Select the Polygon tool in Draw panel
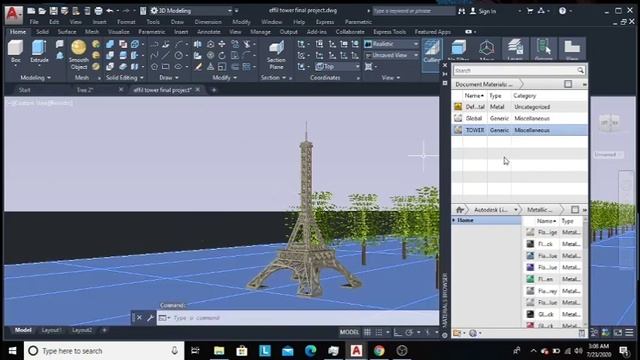Screen dimensions: 640x360 154,67
